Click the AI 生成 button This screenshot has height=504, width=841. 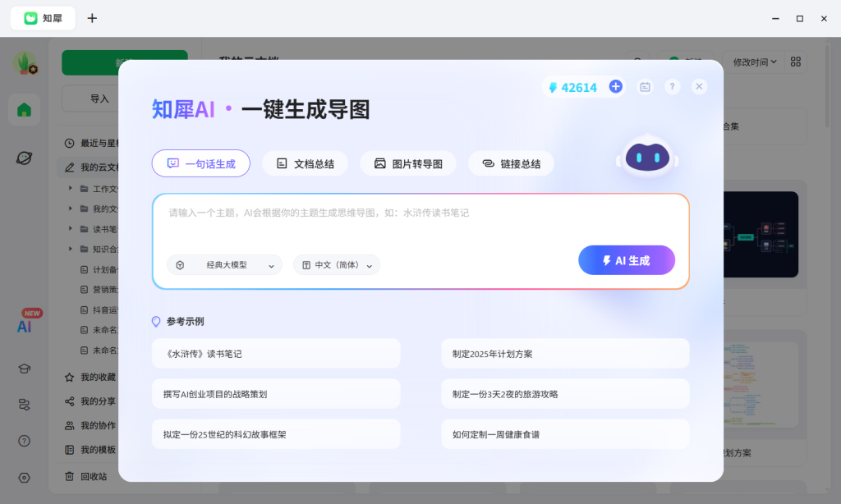pyautogui.click(x=627, y=260)
